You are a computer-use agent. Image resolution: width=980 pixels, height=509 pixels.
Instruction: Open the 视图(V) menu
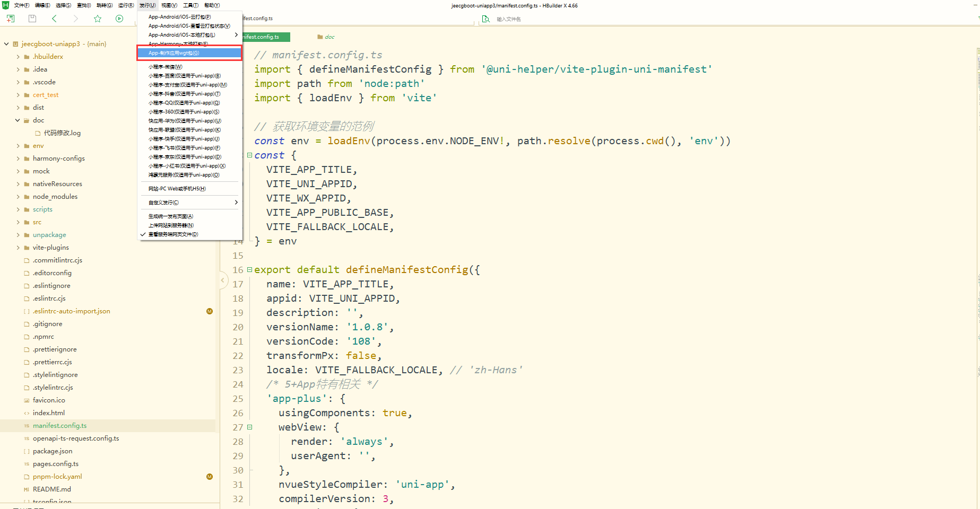click(x=169, y=5)
